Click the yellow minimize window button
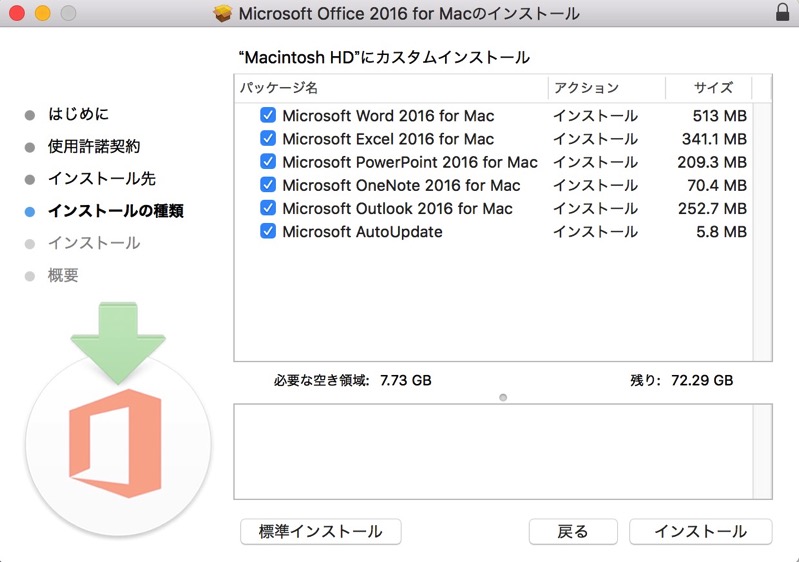The image size is (799, 562). coord(43,13)
